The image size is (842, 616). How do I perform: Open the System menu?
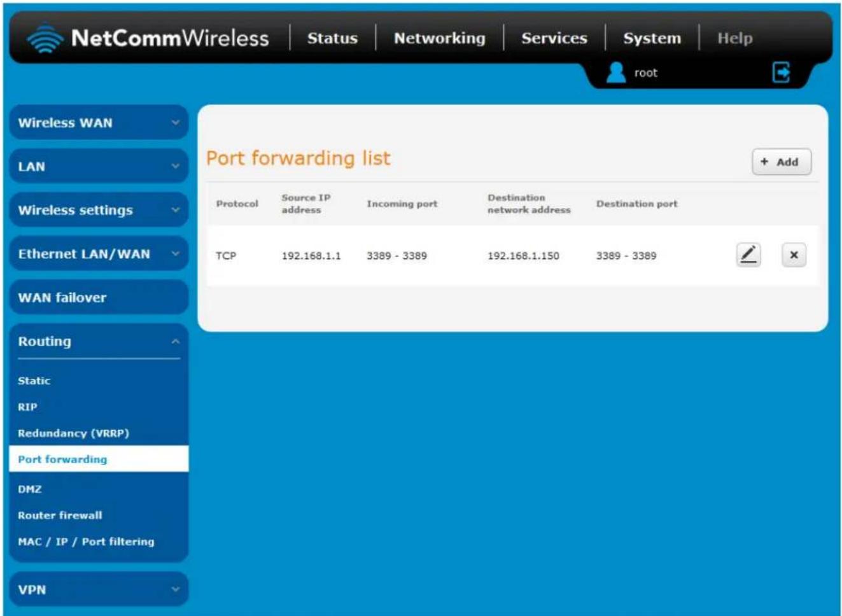tap(652, 38)
